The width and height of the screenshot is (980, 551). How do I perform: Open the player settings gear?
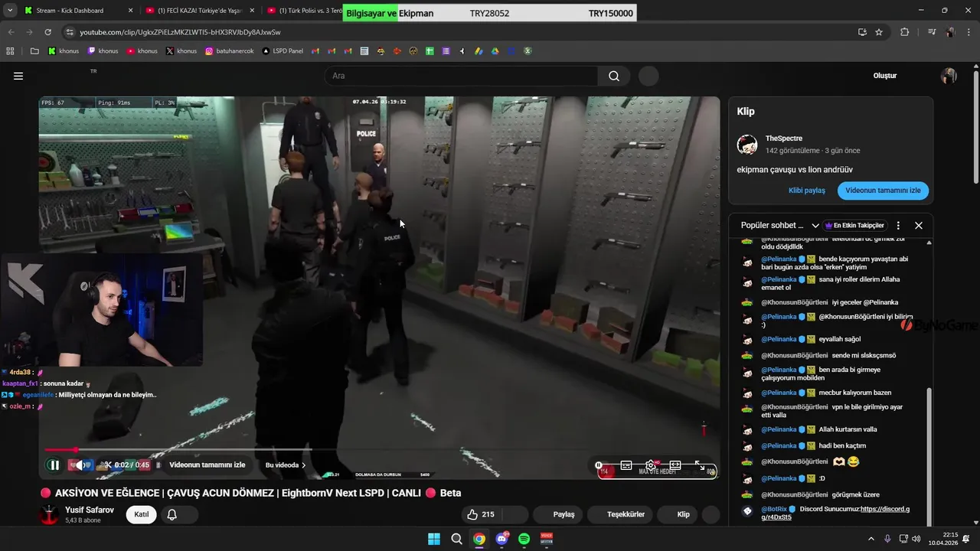point(650,465)
